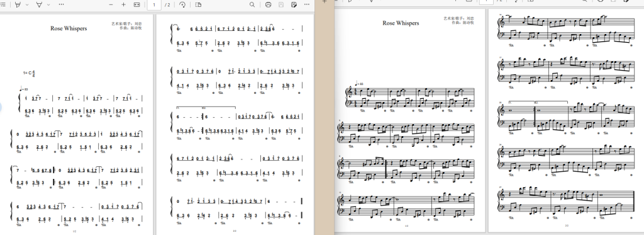This screenshot has width=644, height=235.
Task: Toggle fit to width view
Action: pos(136,4)
